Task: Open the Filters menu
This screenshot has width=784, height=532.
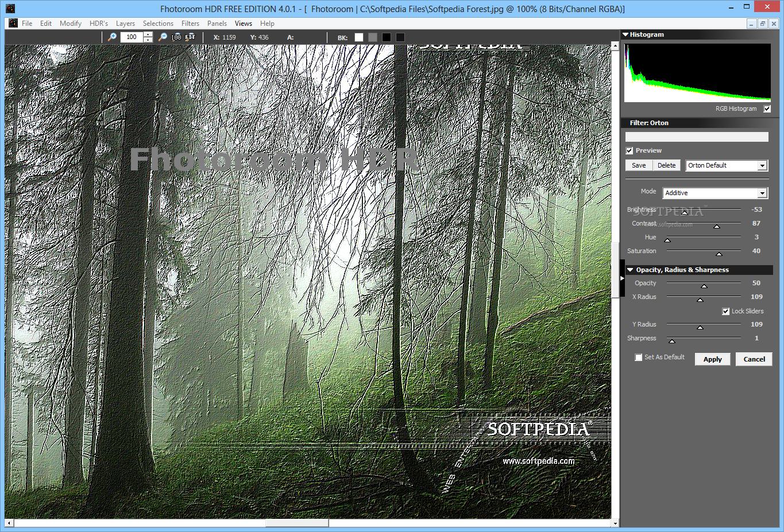Action: pyautogui.click(x=190, y=24)
